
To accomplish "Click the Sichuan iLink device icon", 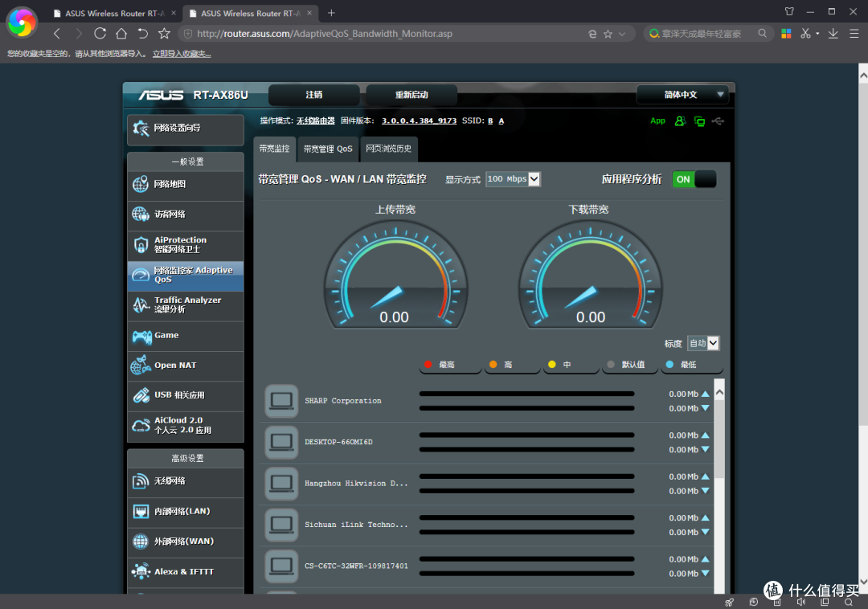I will coord(281,525).
